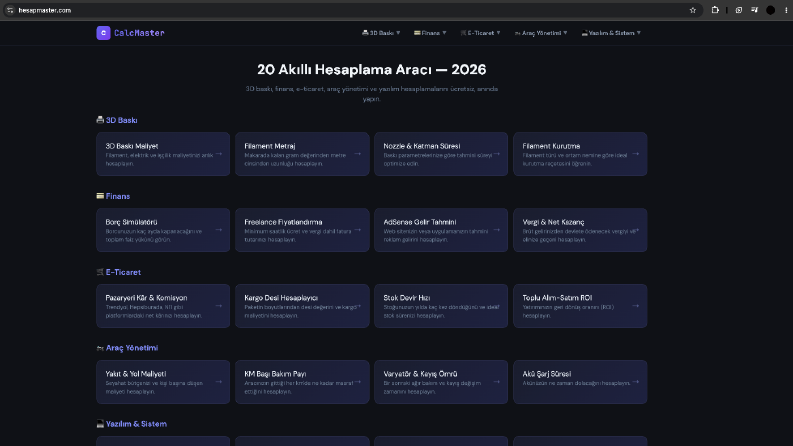Click the Araç Yönetimi section heading
The height and width of the screenshot is (446, 793).
coord(132,348)
